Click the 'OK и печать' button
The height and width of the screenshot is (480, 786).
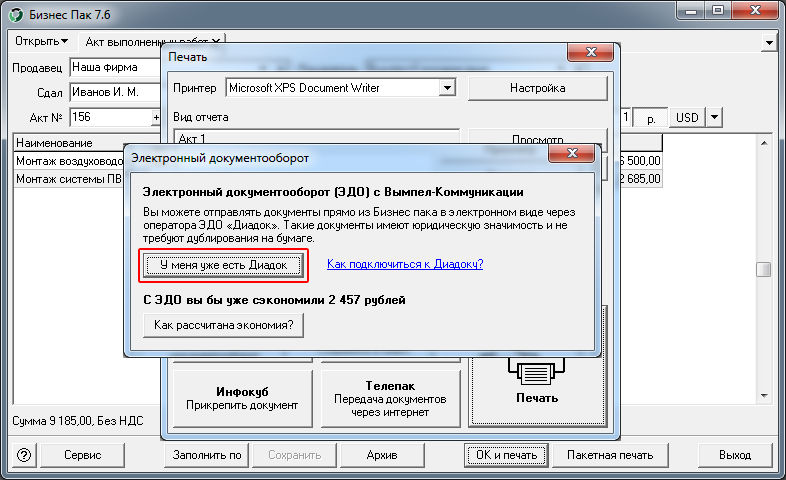point(506,455)
